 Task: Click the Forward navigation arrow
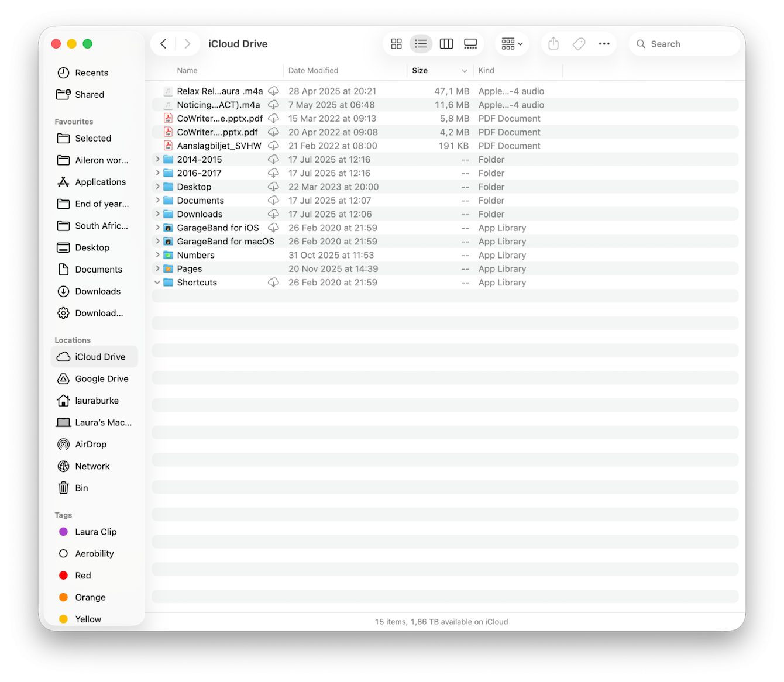187,43
